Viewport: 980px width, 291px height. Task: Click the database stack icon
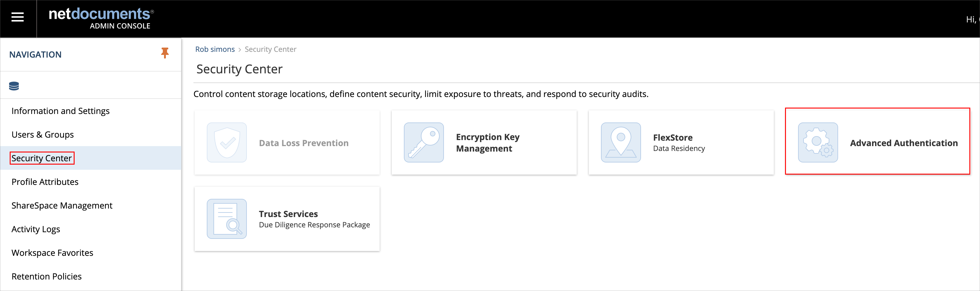click(14, 86)
